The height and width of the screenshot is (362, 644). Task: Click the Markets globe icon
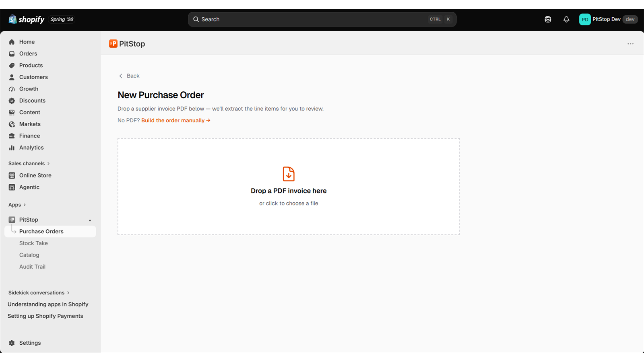12,124
